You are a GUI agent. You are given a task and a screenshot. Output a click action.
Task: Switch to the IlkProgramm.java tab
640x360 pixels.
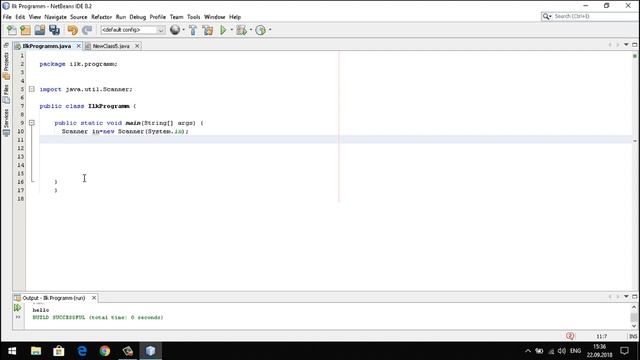click(47, 46)
